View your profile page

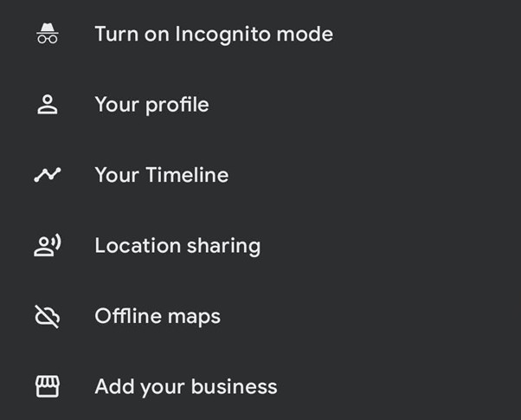[x=151, y=105]
